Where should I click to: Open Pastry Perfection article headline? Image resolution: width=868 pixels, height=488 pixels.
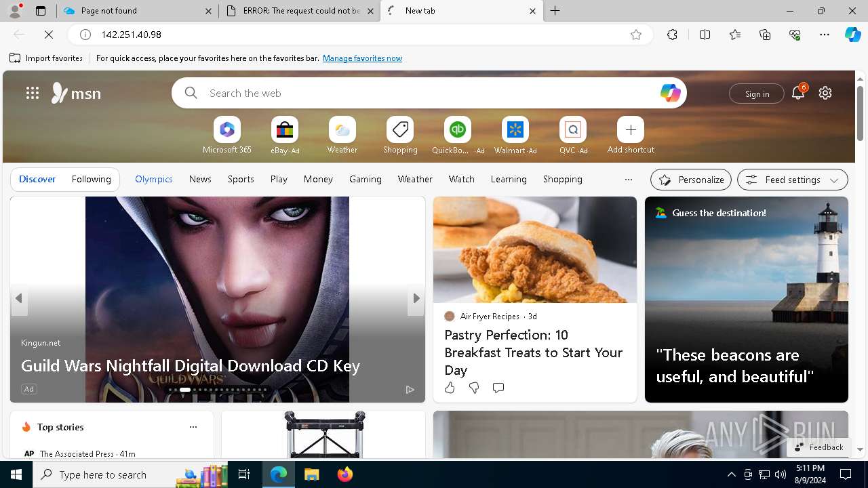534,352
